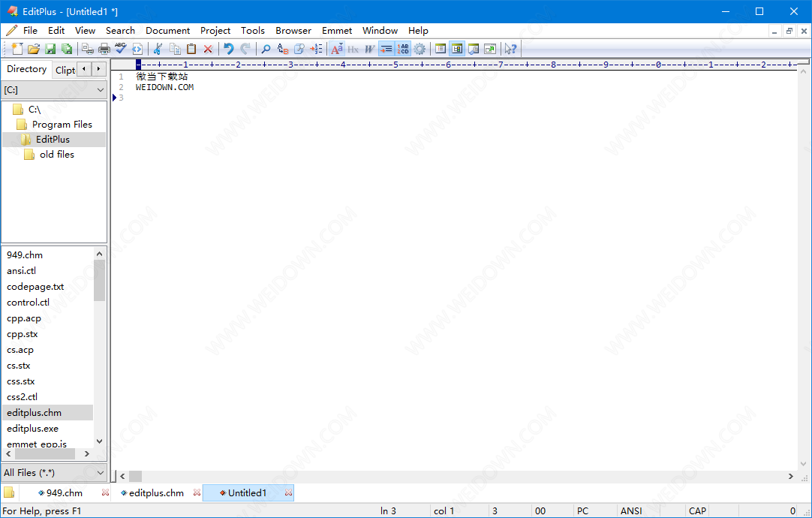The image size is (812, 518).
Task: Click the Copy toolbar icon
Action: 175,49
